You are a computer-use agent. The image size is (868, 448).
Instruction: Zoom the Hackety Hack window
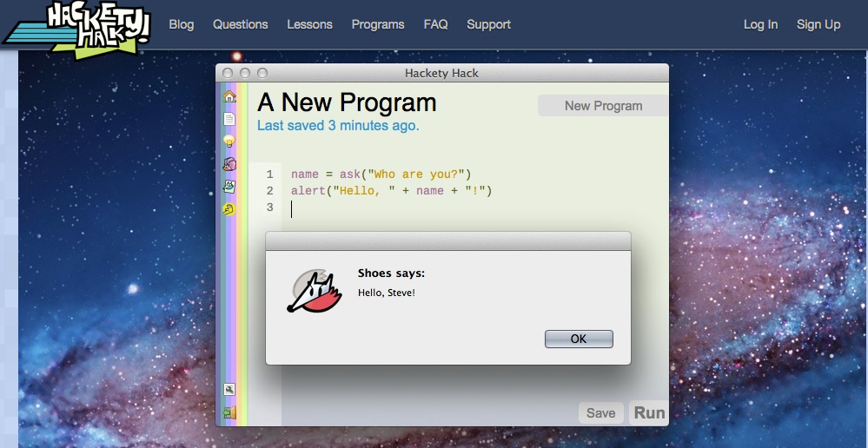(x=262, y=73)
